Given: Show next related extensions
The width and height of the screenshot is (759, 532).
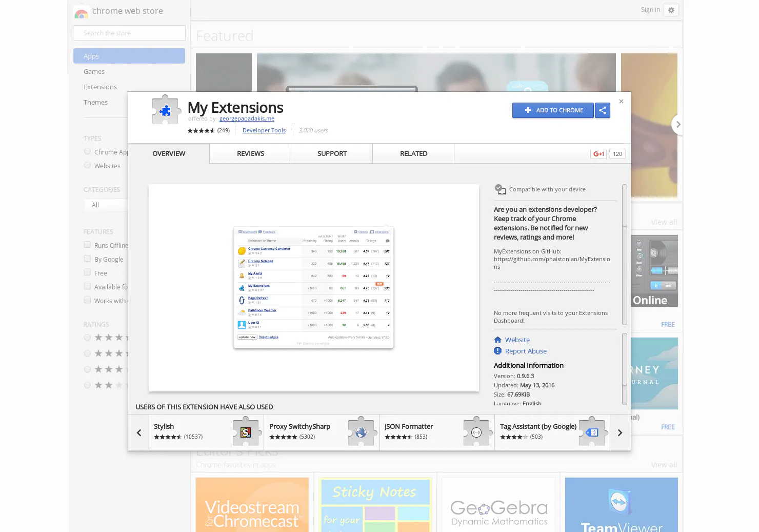Looking at the screenshot, I should click(620, 432).
